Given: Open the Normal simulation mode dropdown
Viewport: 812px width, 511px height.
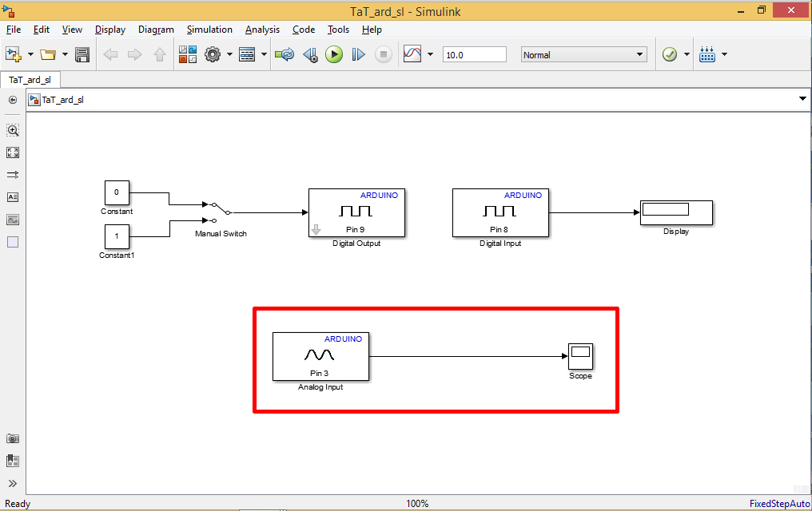Looking at the screenshot, I should coord(584,55).
